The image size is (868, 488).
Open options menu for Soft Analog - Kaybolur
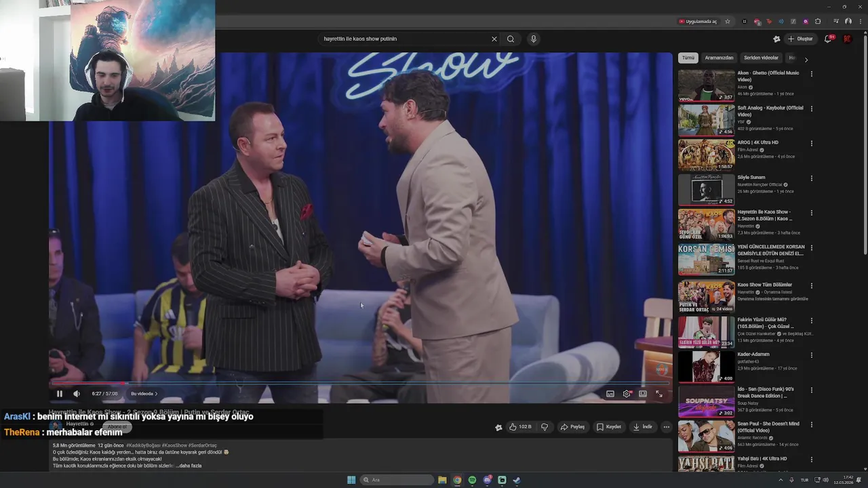point(811,108)
